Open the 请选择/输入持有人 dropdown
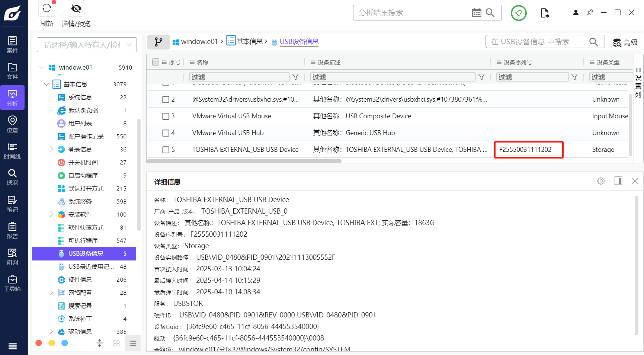The width and height of the screenshot is (644, 355). (87, 45)
